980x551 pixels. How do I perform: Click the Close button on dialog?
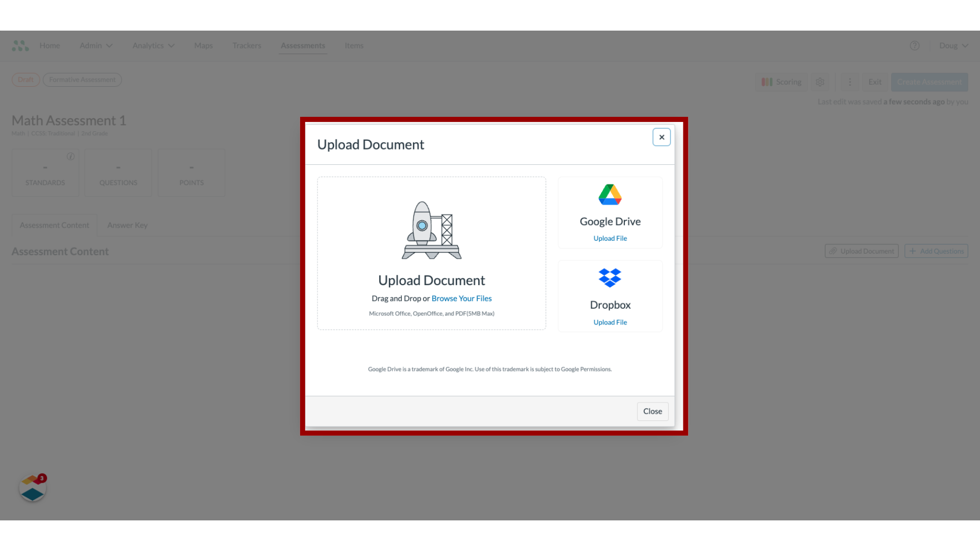pyautogui.click(x=652, y=410)
